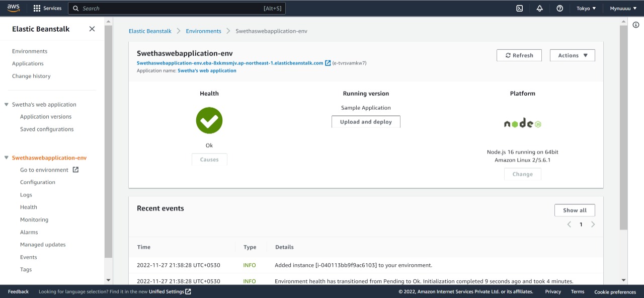This screenshot has width=644, height=298.
Task: Click Services label in top nav
Action: pyautogui.click(x=52, y=8)
